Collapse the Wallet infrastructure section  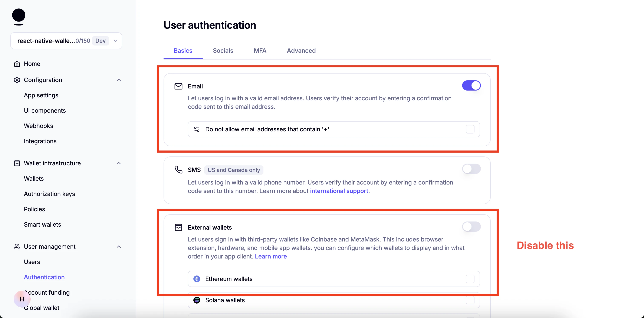click(x=119, y=163)
